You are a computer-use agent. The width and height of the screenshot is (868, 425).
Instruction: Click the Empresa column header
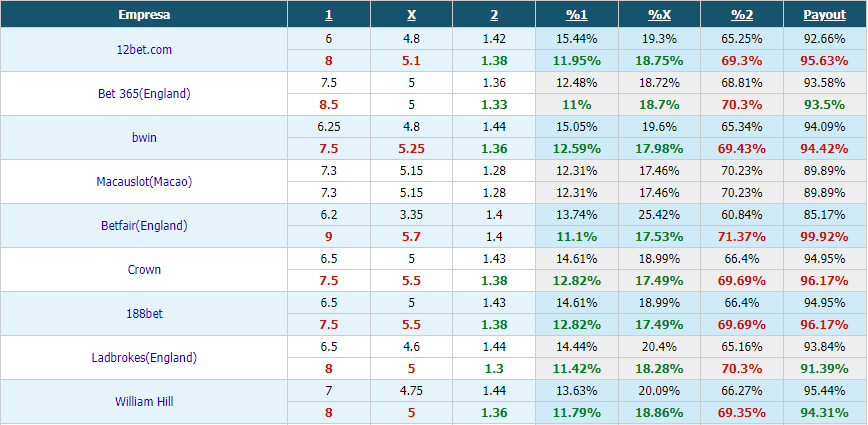pos(144,15)
